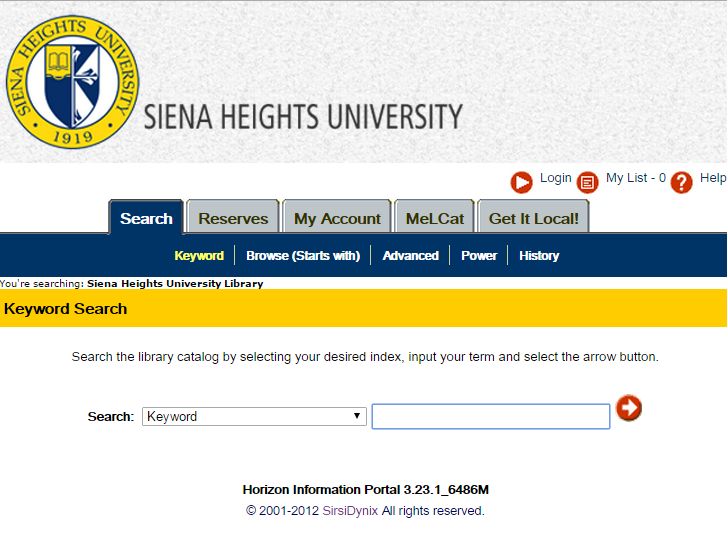
Task: Choose Browse (Starts with) search
Action: point(303,255)
